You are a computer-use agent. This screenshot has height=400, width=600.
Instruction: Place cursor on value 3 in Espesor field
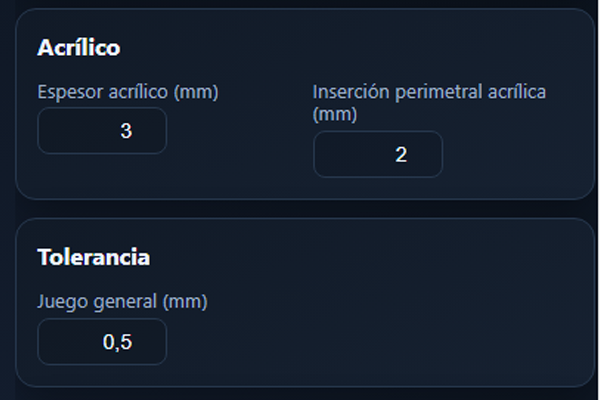point(126,131)
